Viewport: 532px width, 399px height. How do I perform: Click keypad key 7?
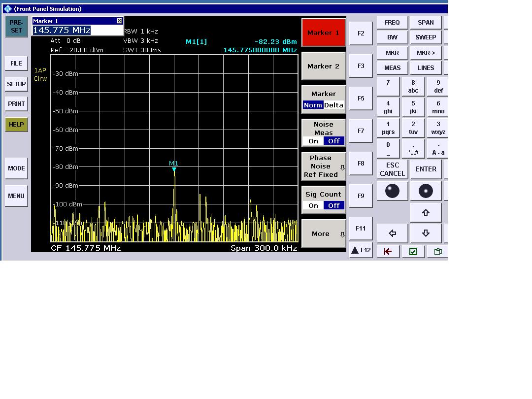388,87
